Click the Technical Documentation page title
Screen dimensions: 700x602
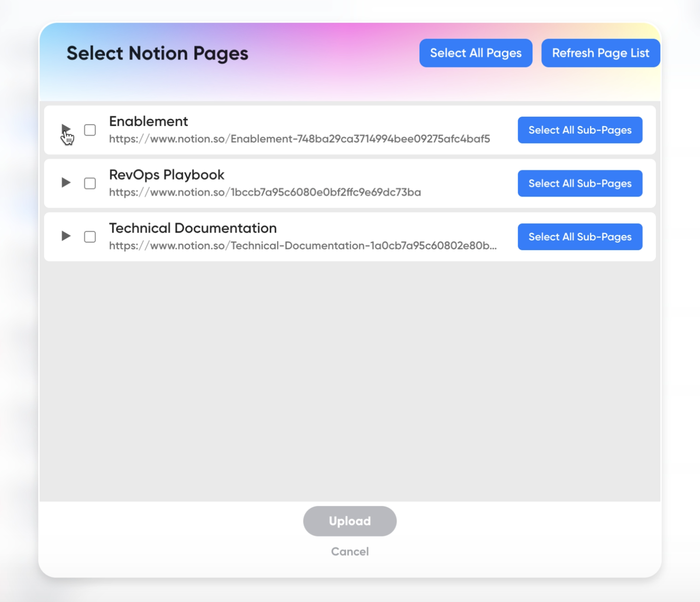193,228
